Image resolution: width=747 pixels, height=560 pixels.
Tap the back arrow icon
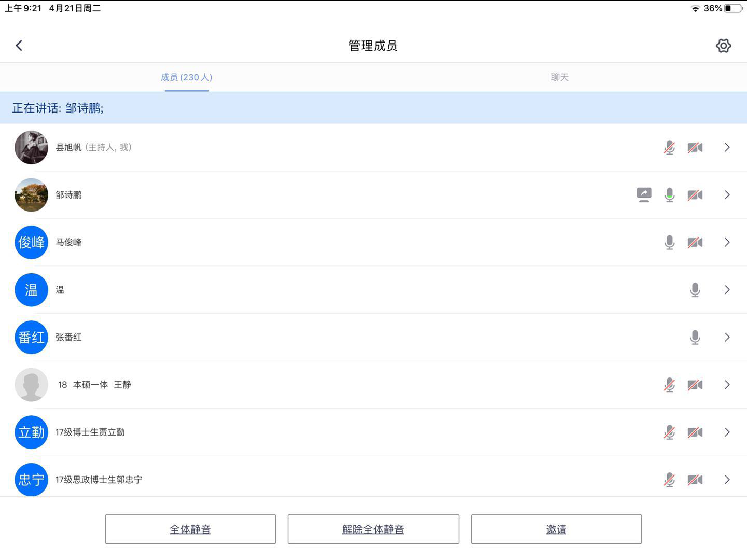tap(19, 46)
